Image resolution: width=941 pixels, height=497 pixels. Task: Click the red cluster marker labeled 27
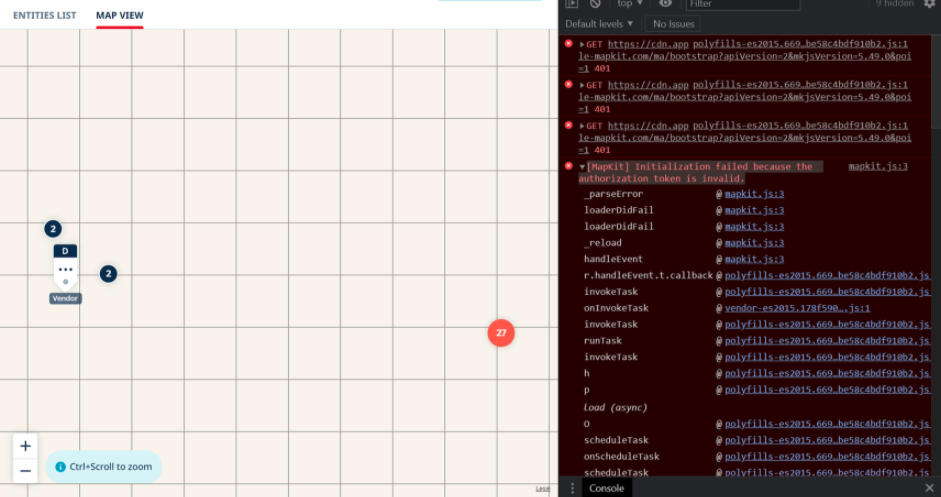(x=501, y=333)
